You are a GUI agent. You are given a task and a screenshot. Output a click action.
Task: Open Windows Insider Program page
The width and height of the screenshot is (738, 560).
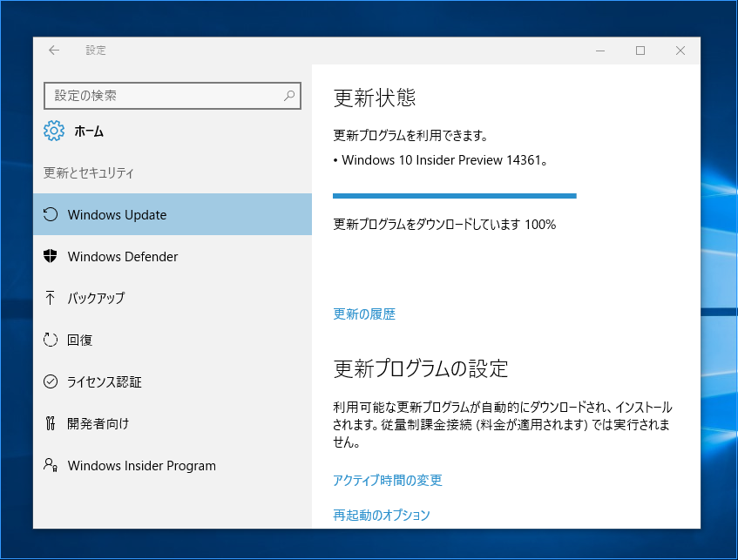(173, 465)
